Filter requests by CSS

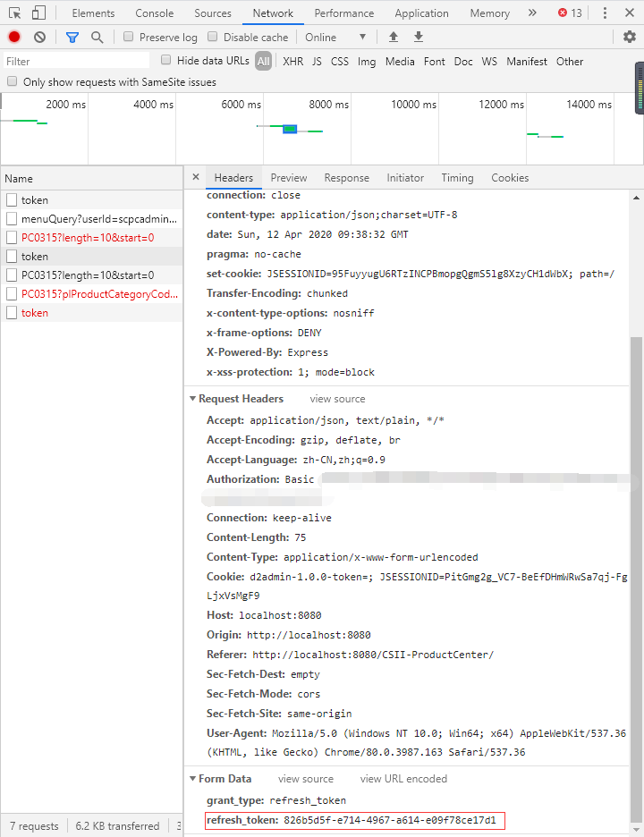click(340, 62)
